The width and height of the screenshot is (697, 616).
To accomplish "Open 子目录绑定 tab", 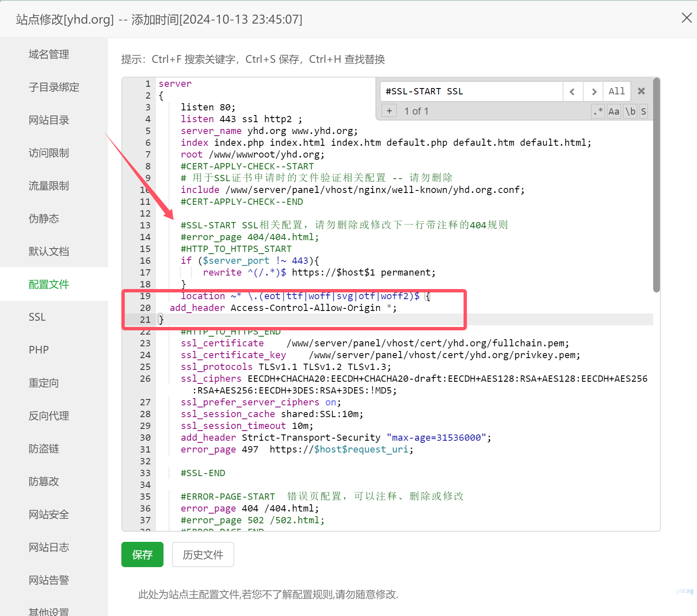I will pyautogui.click(x=54, y=87).
